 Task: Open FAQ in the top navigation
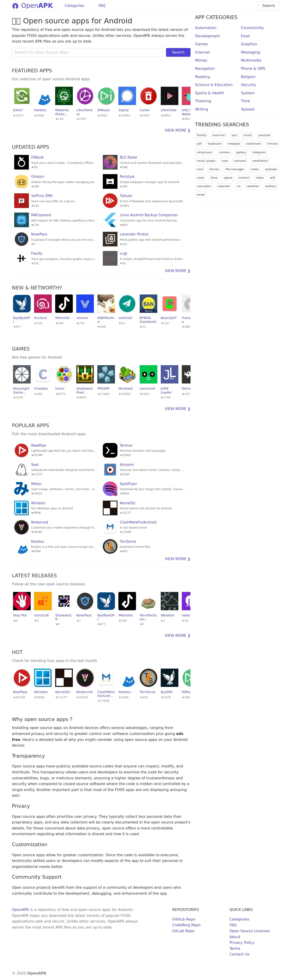[x=102, y=6]
